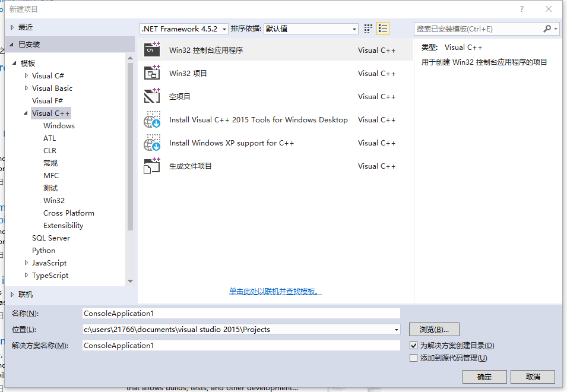
Task: Click the Install Windows XP support icon
Action: click(152, 143)
